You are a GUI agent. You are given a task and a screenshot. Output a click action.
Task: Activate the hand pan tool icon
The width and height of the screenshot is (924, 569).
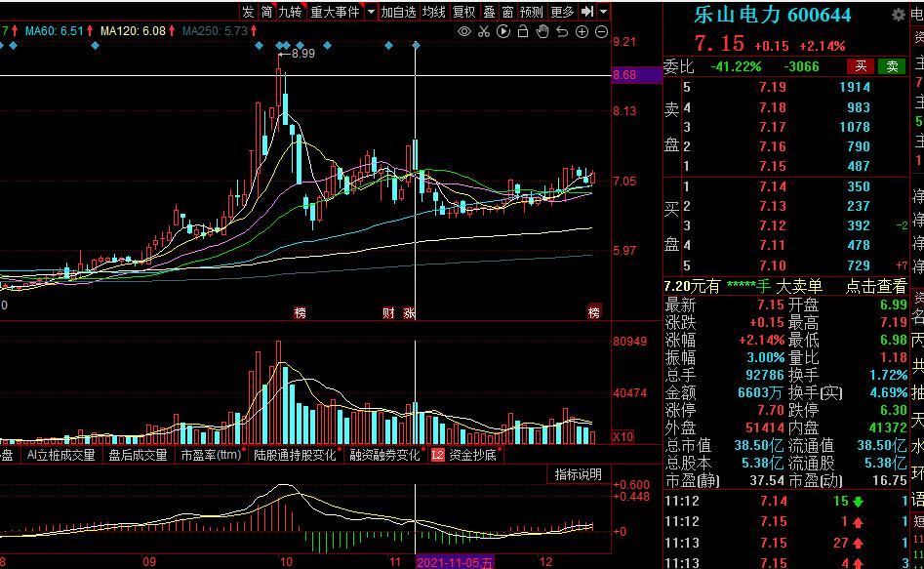click(542, 31)
